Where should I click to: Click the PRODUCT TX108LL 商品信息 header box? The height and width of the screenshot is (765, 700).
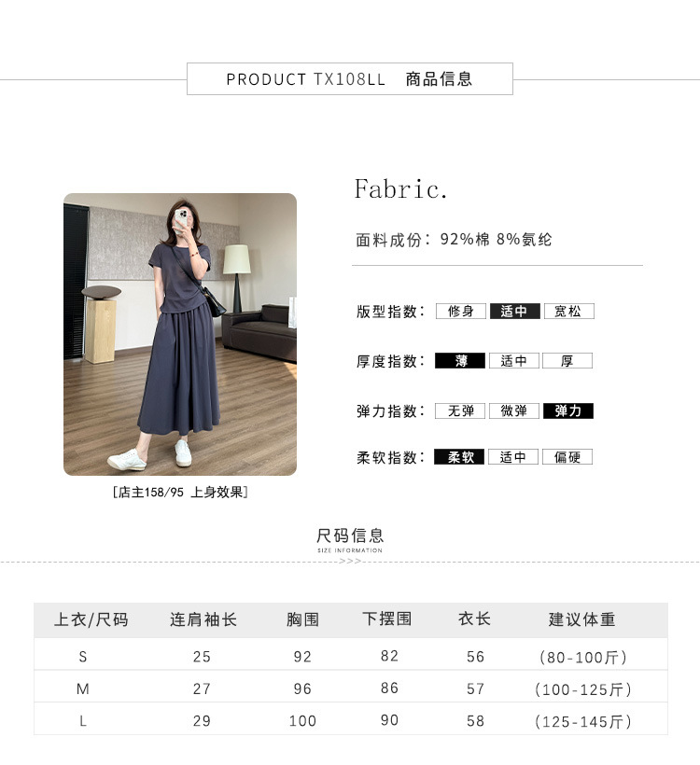350,78
